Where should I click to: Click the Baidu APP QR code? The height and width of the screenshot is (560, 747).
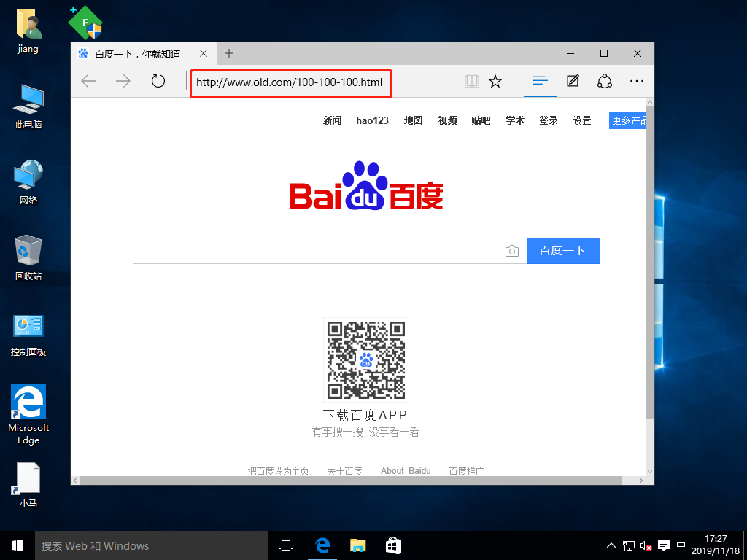tap(366, 360)
